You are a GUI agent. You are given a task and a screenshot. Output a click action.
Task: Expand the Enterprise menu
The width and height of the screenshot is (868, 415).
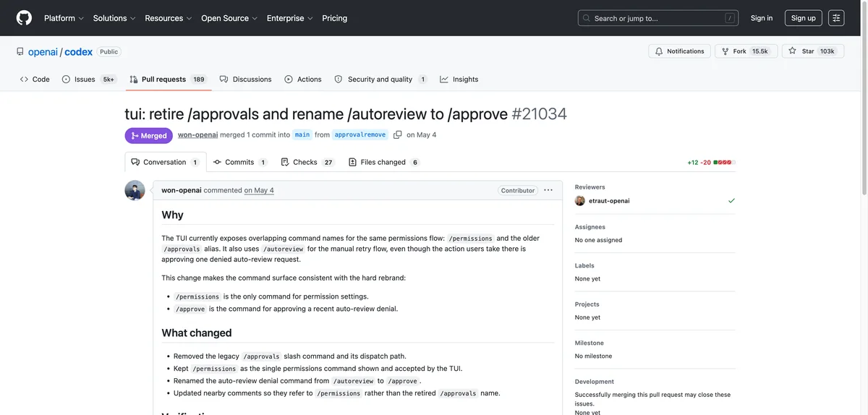click(x=289, y=18)
